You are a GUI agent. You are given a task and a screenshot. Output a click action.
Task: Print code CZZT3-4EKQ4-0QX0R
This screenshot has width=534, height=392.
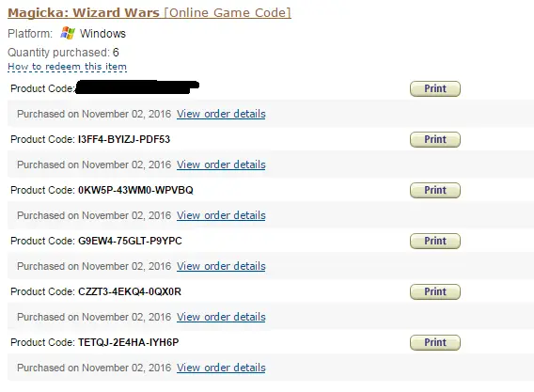435,291
